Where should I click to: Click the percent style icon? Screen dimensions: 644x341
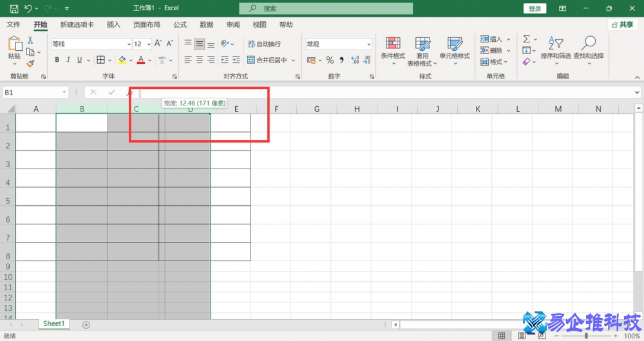(x=330, y=60)
